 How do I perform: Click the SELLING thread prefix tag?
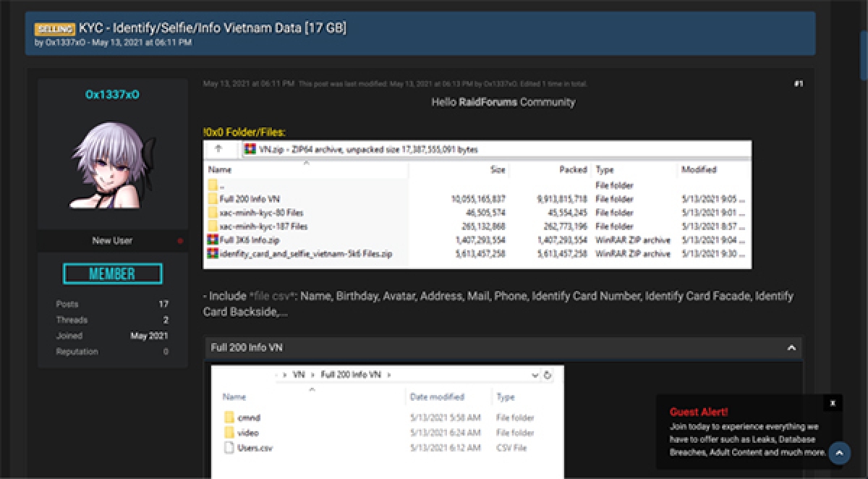pyautogui.click(x=55, y=29)
